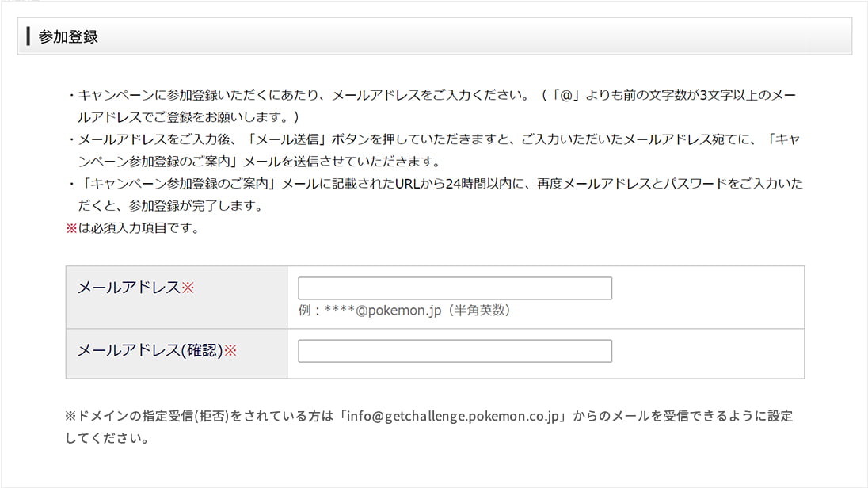Select the メールアドレス row label
868x488 pixels.
pyautogui.click(x=128, y=288)
